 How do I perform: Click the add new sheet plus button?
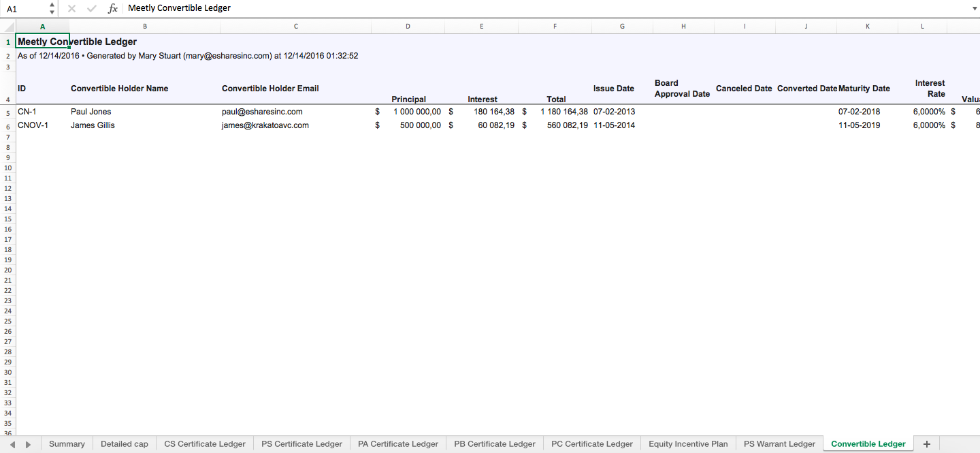pyautogui.click(x=926, y=443)
